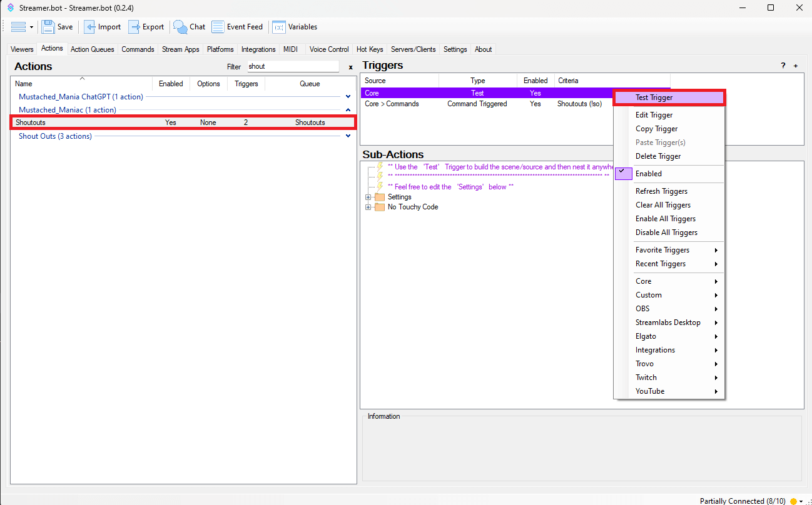Switch to the Commands tab
This screenshot has width=812, height=505.
tap(138, 49)
